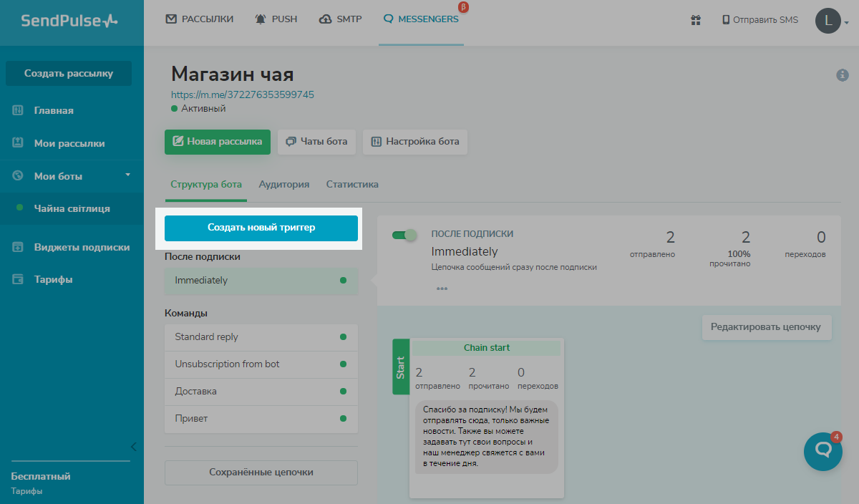This screenshot has width=859, height=504.
Task: Switch to the Статистика tab
Action: 352,184
